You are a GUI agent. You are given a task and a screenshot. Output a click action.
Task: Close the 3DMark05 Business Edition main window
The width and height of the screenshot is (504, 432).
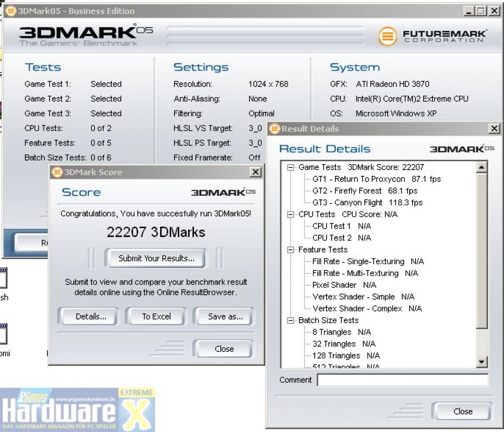(x=494, y=11)
